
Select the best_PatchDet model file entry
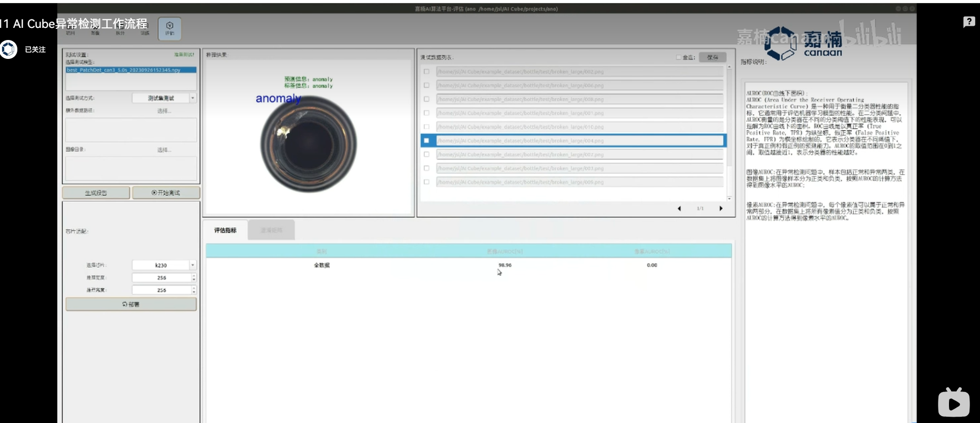[130, 70]
